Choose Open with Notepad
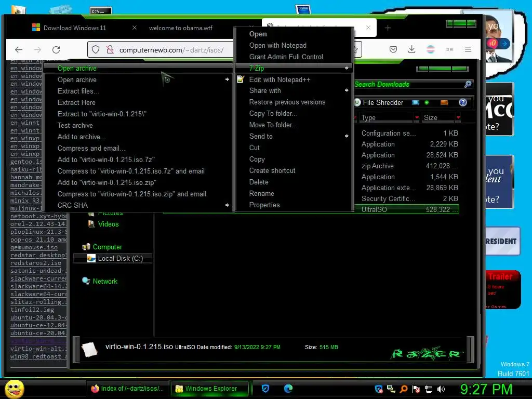 294,46
